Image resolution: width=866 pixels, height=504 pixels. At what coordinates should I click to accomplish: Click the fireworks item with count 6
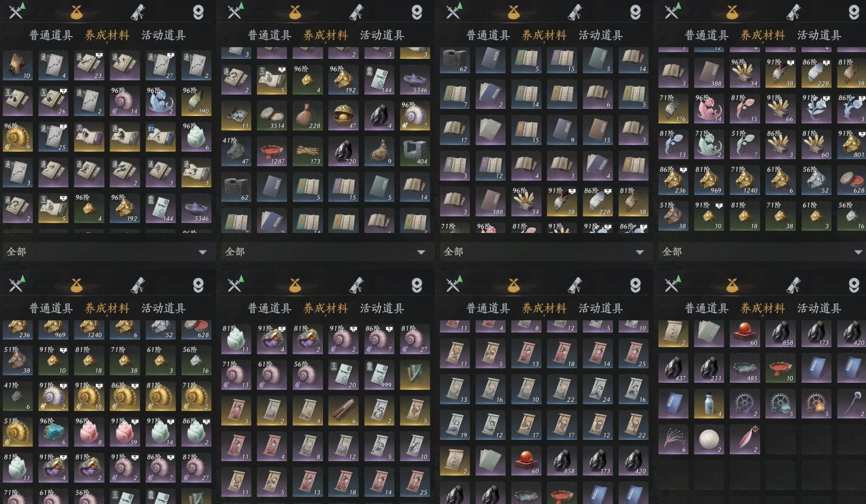(x=673, y=439)
